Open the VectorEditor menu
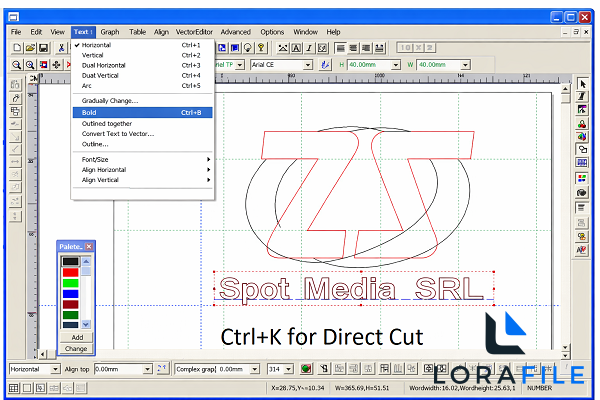The width and height of the screenshot is (600, 400). pyautogui.click(x=194, y=32)
